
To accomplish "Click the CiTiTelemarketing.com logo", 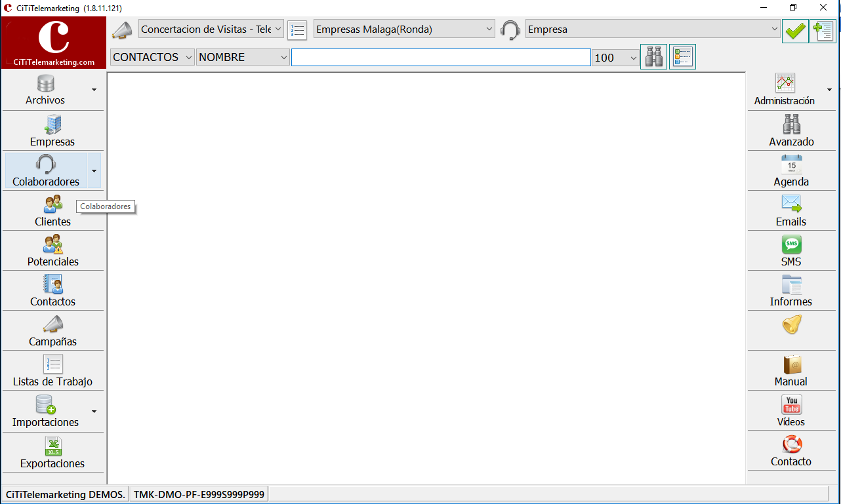I will click(x=54, y=43).
